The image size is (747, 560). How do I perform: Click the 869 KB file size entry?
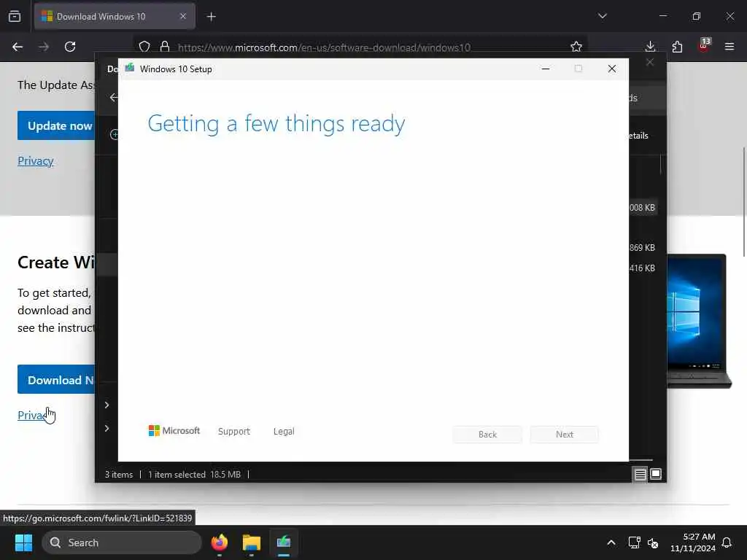pos(642,248)
